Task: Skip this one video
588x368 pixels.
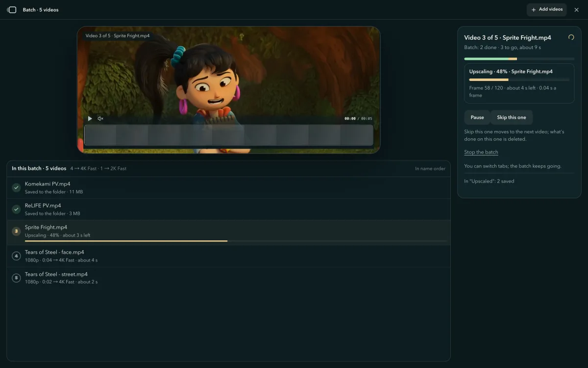Action: click(512, 117)
